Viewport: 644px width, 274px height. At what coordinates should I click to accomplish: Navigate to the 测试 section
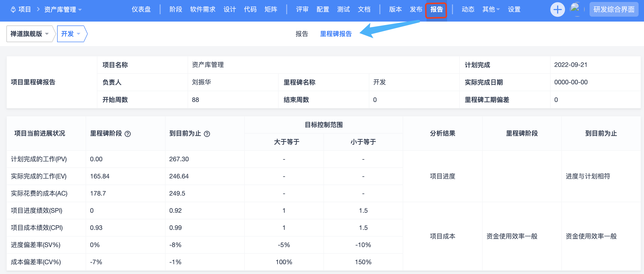[x=343, y=10]
